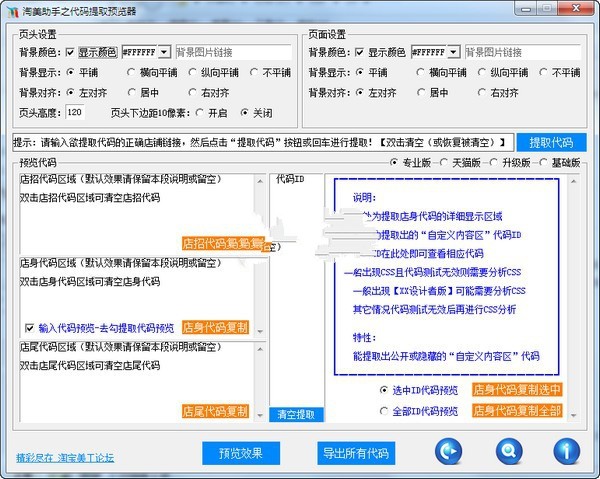Click inside the 店身代码区域 text box
The image size is (600, 479).
(x=137, y=297)
